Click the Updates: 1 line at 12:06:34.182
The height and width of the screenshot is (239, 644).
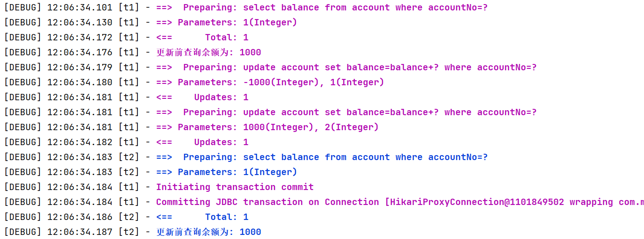click(126, 142)
